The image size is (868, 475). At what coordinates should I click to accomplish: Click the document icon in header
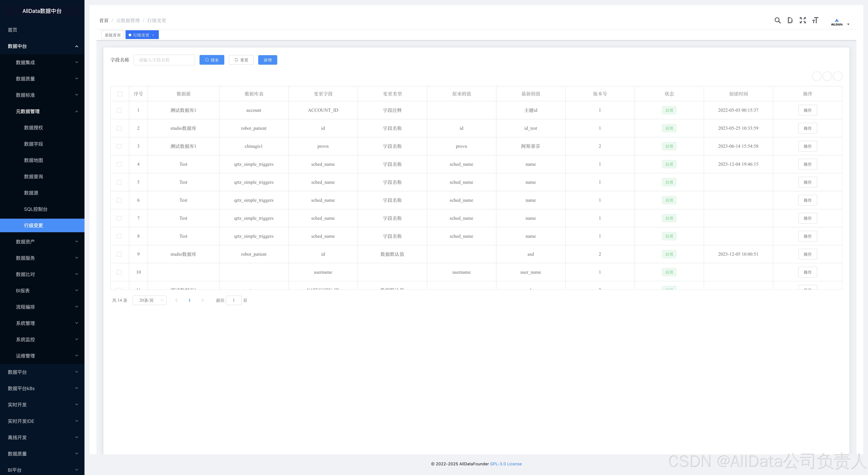[790, 20]
